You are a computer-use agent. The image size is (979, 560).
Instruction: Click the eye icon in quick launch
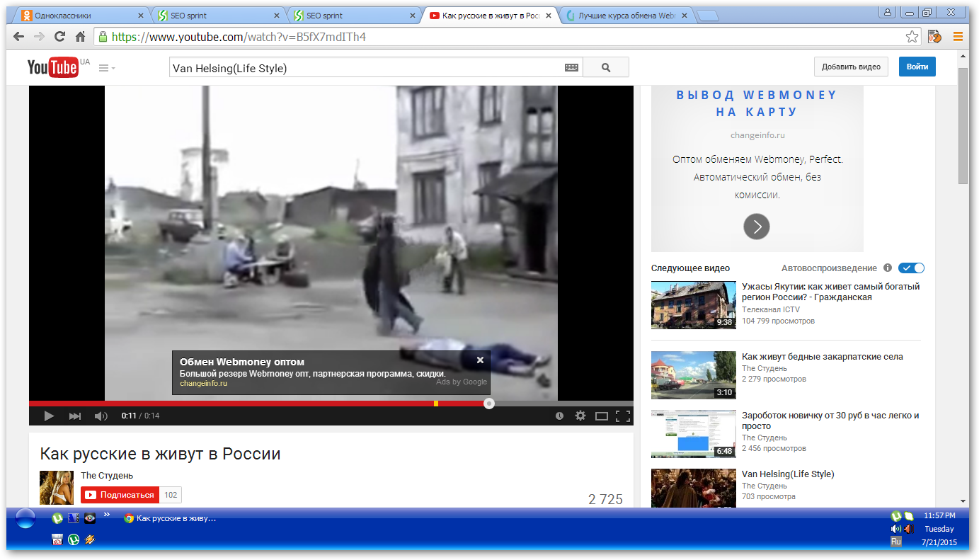90,518
